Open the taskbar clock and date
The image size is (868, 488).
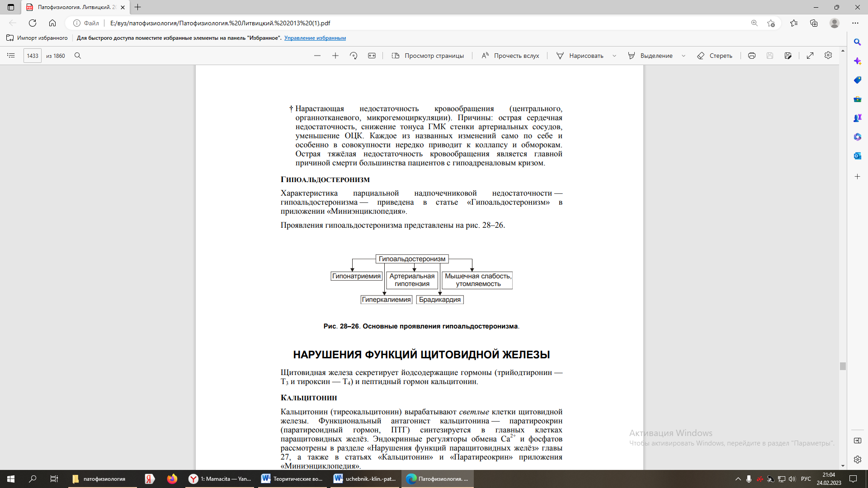tap(829, 479)
